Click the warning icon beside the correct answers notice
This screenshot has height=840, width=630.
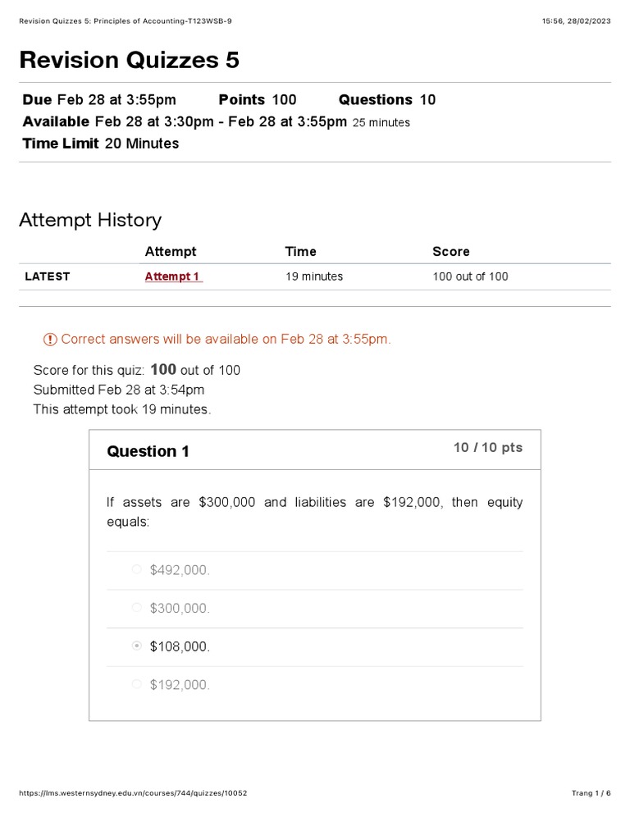click(51, 340)
